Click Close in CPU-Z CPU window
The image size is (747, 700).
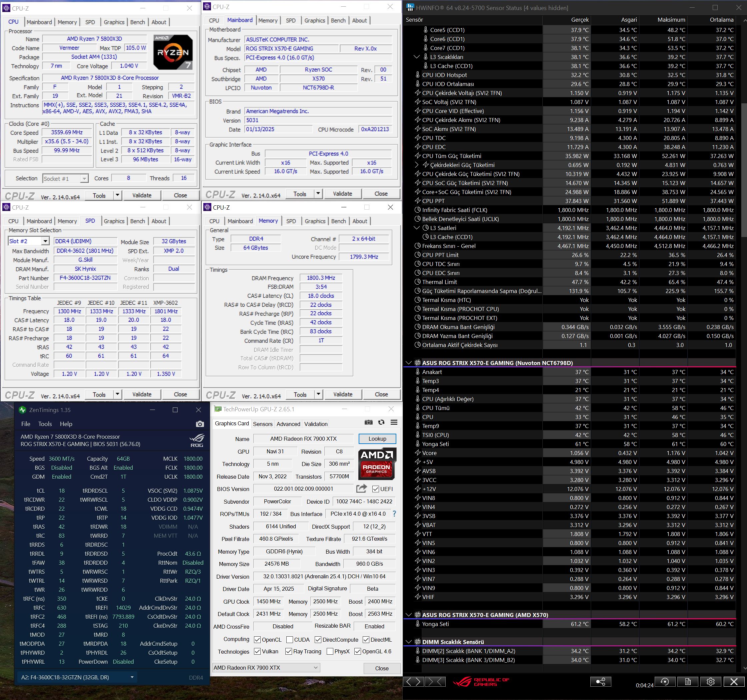tap(180, 195)
